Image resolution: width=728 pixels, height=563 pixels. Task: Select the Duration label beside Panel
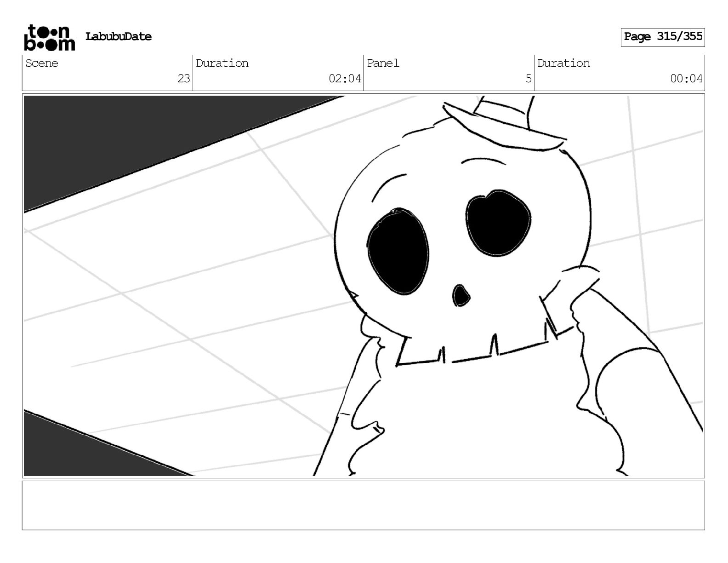coord(563,63)
